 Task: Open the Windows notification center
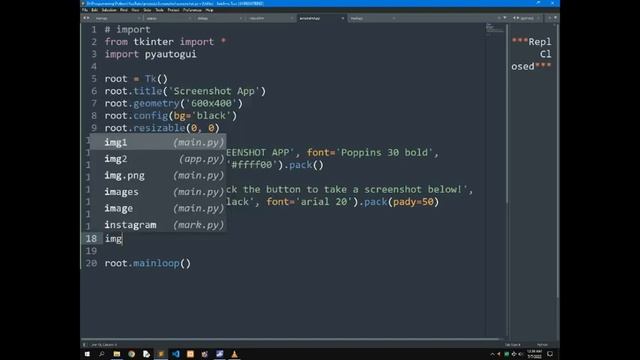coord(550,354)
